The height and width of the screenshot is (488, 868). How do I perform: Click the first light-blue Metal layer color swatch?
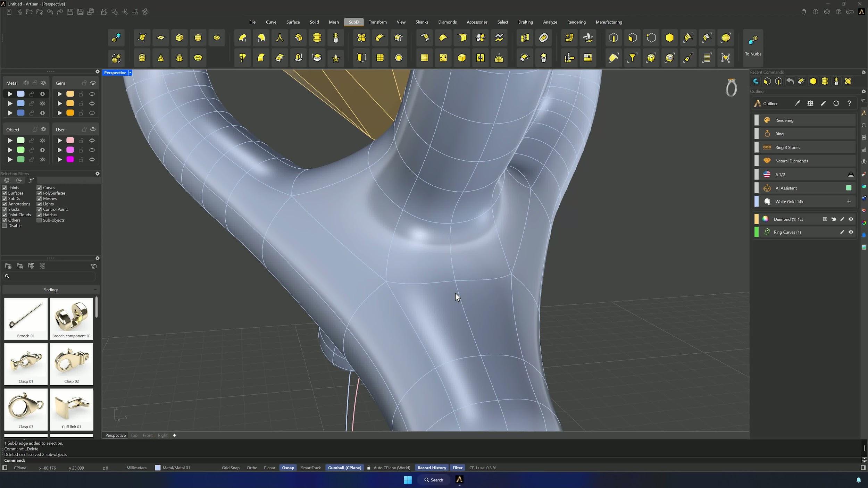click(x=21, y=94)
